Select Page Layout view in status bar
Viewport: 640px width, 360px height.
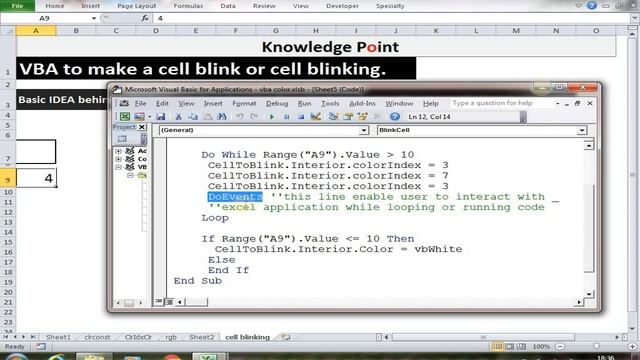[x=510, y=347]
